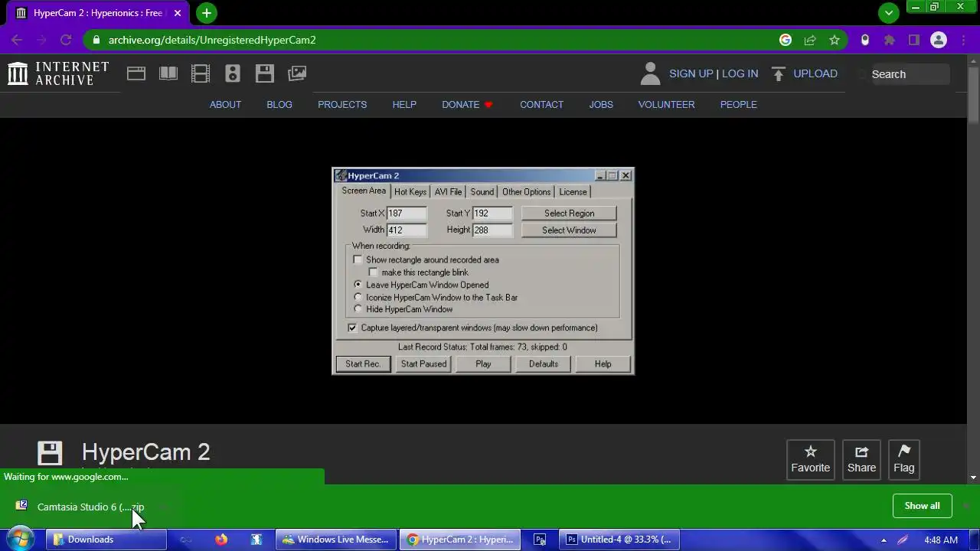Image resolution: width=980 pixels, height=551 pixels.
Task: Reload the page with the refresh icon
Action: coord(66,40)
